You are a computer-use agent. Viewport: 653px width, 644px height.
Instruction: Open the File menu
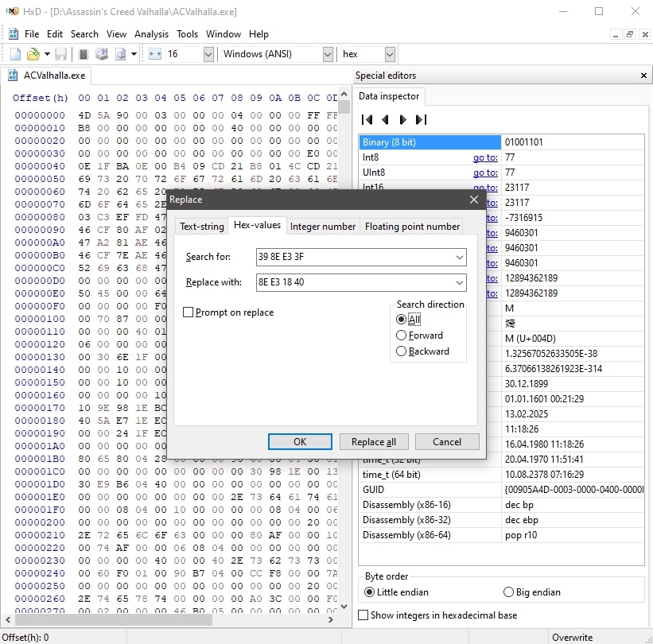[32, 34]
